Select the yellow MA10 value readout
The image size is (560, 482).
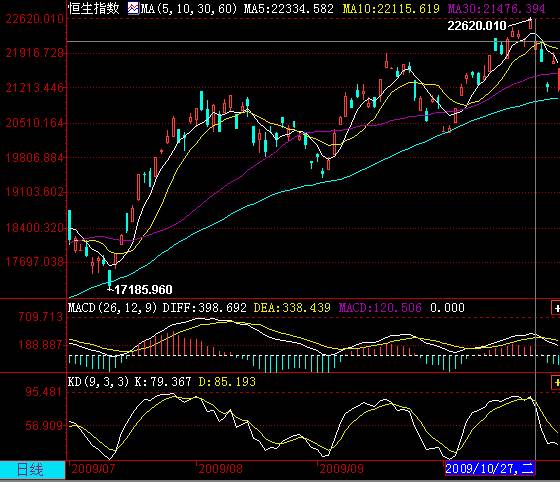(x=391, y=8)
